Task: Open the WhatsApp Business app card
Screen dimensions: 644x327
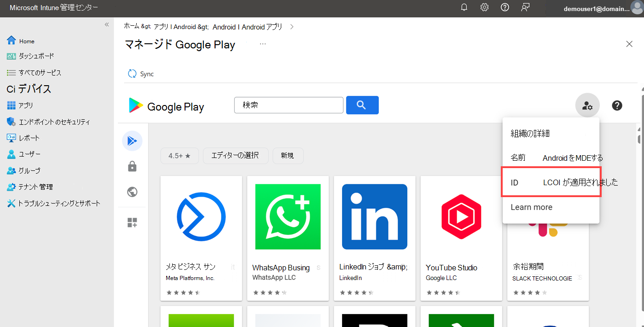Action: tap(288, 238)
